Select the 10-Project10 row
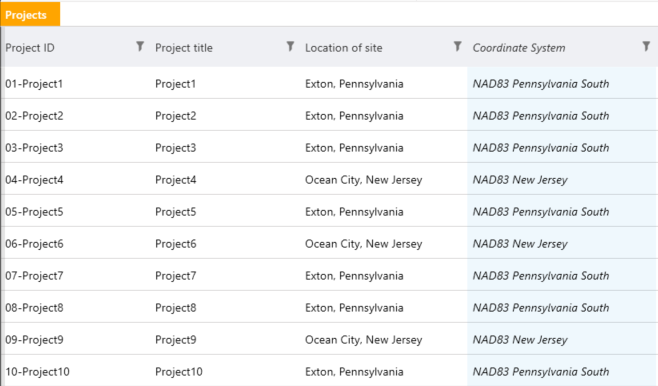658x386 pixels. [329, 372]
